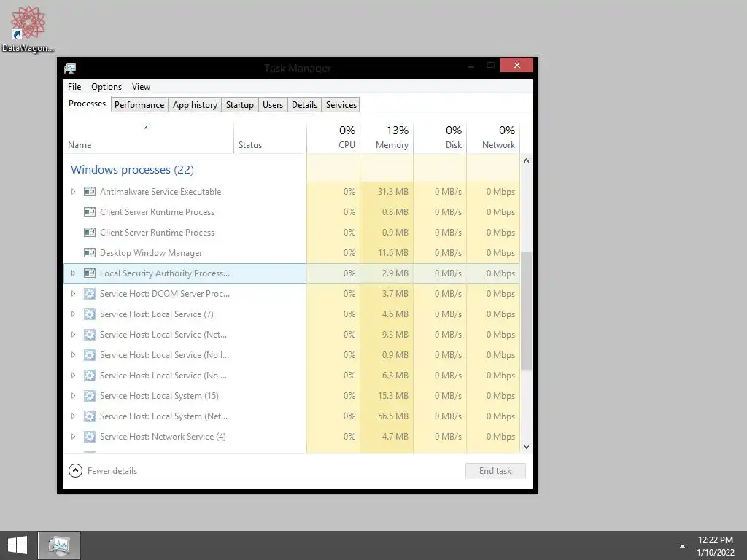Click the Service Host: Local Service (Net... gear icon
Image resolution: width=747 pixels, height=560 pixels.
pos(90,335)
